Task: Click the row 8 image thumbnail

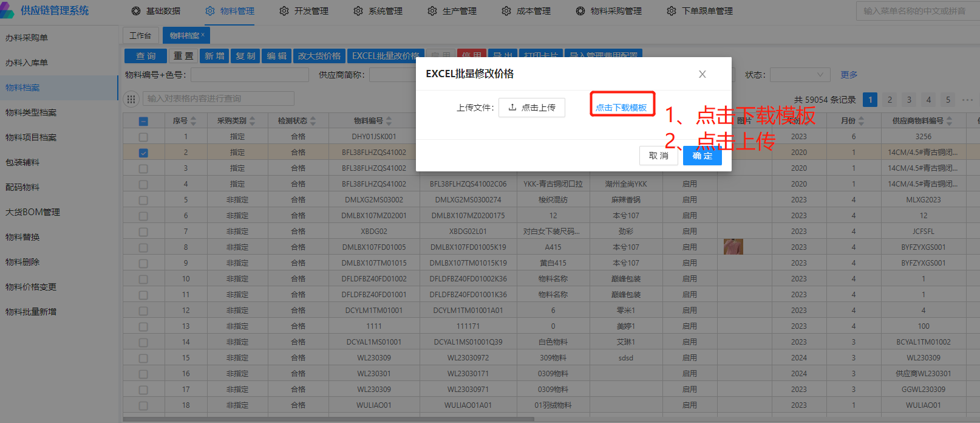Action: point(733,247)
